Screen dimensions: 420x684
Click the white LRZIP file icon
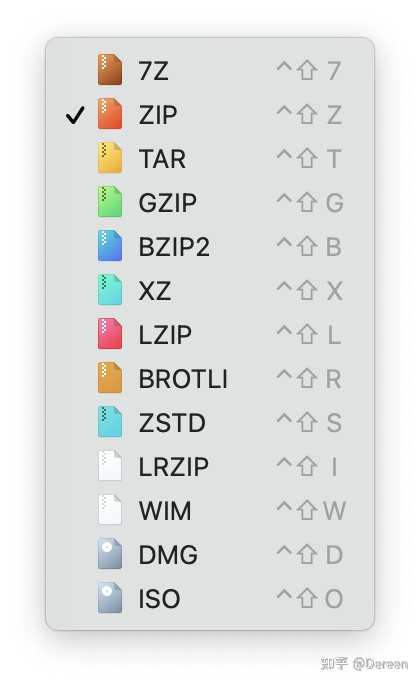coord(110,466)
